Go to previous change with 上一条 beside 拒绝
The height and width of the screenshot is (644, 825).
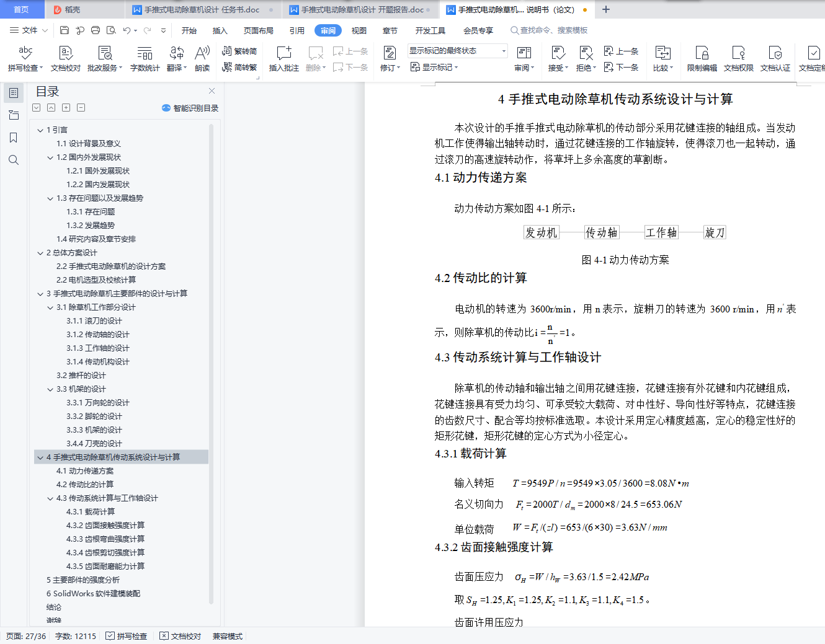coord(621,51)
